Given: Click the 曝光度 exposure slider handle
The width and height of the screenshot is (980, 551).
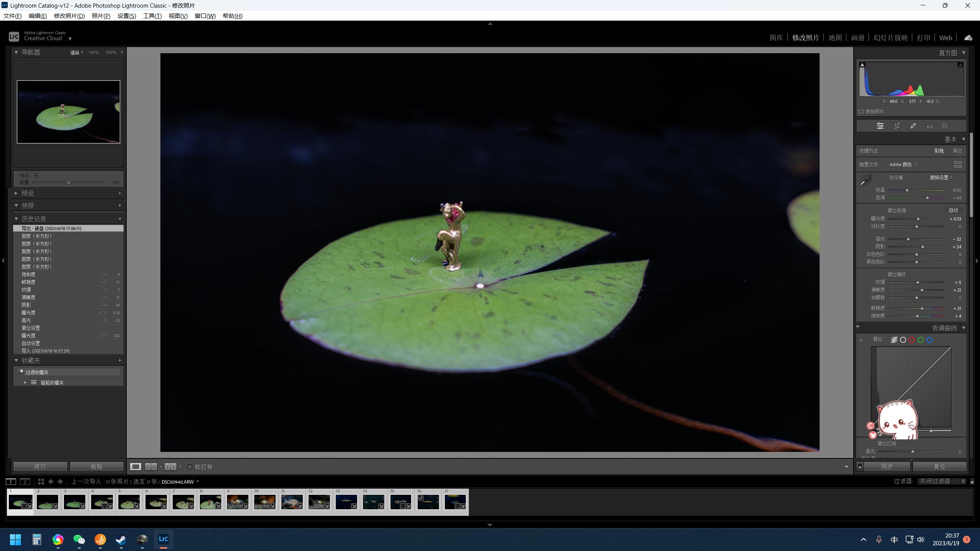Looking at the screenshot, I should point(918,219).
